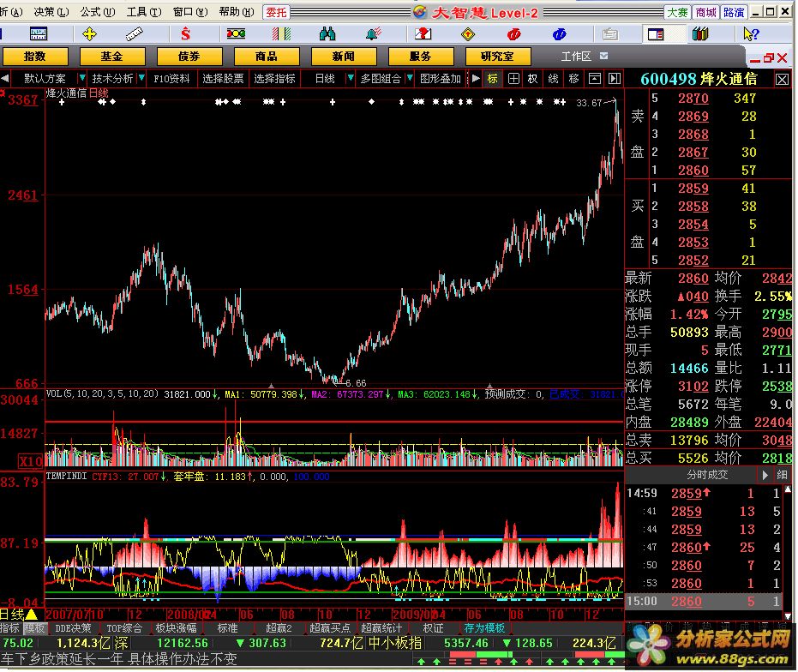Open the 技术分析 dropdown arrow
798x672 pixels.
click(x=142, y=78)
